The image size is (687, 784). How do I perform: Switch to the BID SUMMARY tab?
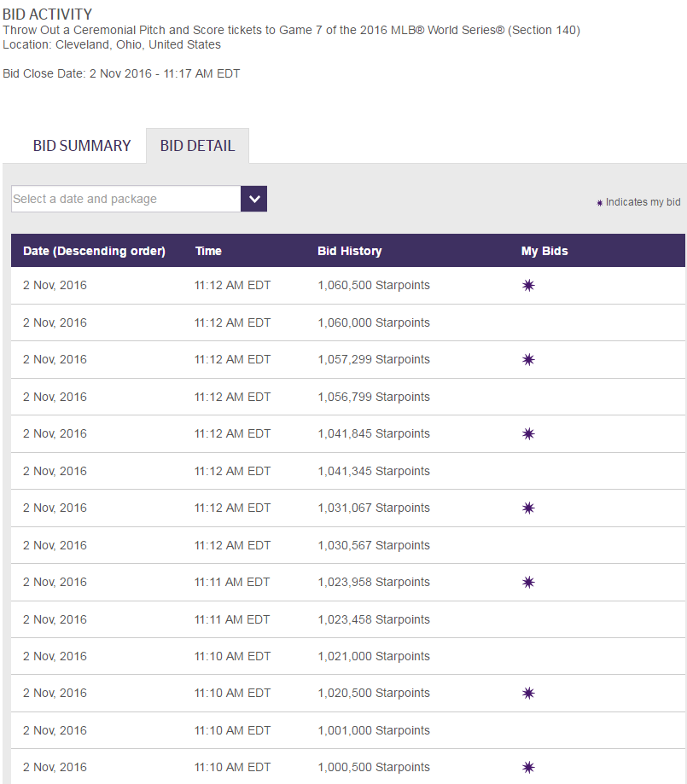(82, 146)
